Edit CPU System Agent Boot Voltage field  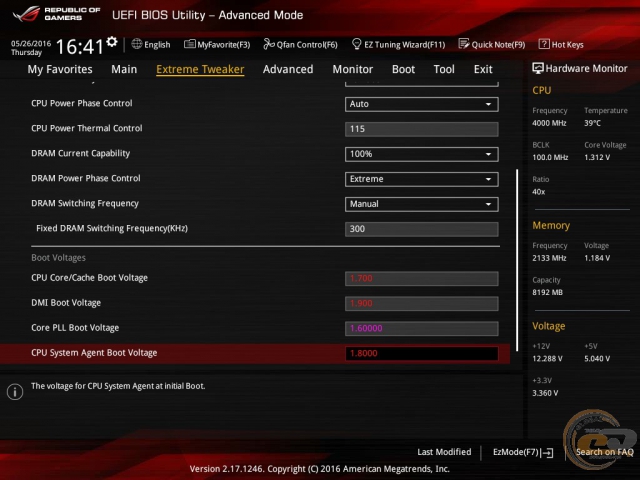422,353
